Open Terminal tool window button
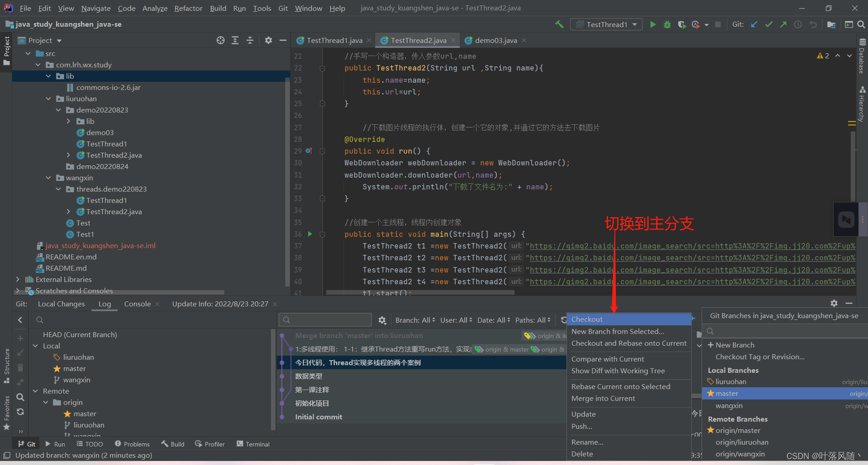 [x=253, y=444]
